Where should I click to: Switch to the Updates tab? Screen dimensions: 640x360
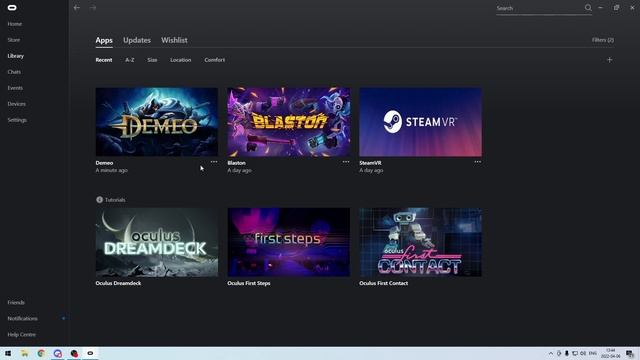click(x=137, y=40)
